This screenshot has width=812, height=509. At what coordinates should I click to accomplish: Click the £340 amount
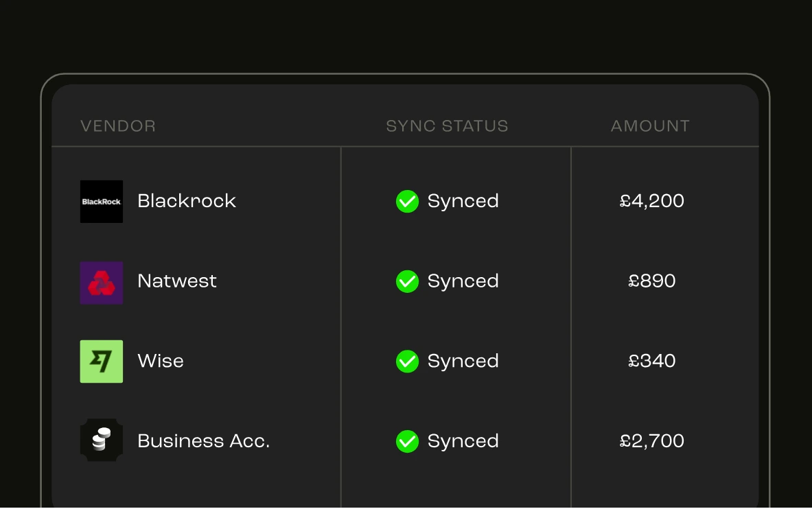[652, 361]
